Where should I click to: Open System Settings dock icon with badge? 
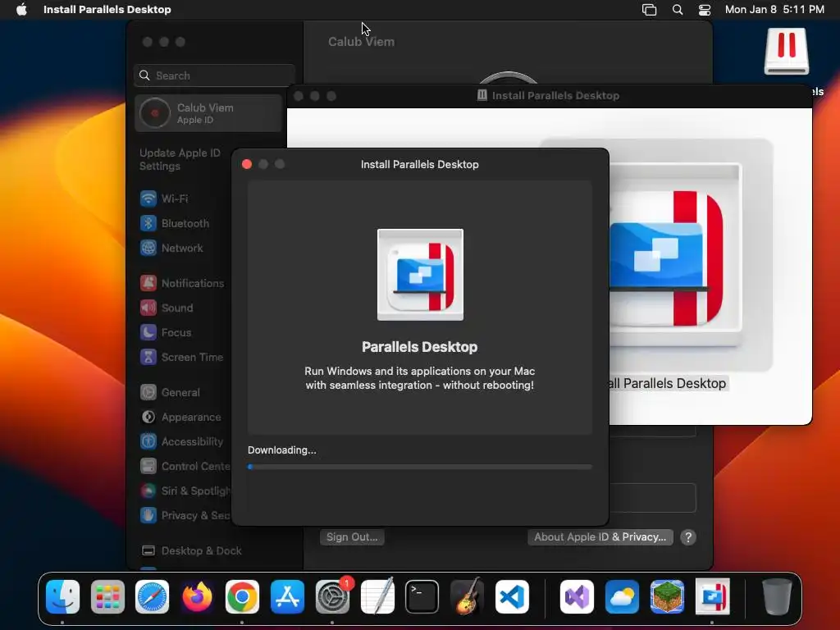tap(332, 596)
